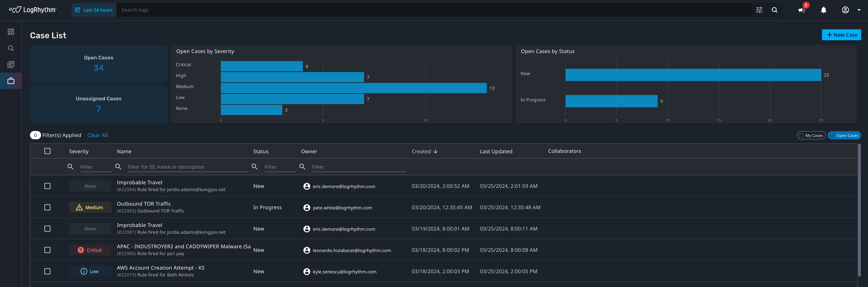Click the High severity bar in chart
Viewport: 868px width, 287px height.
point(293,77)
